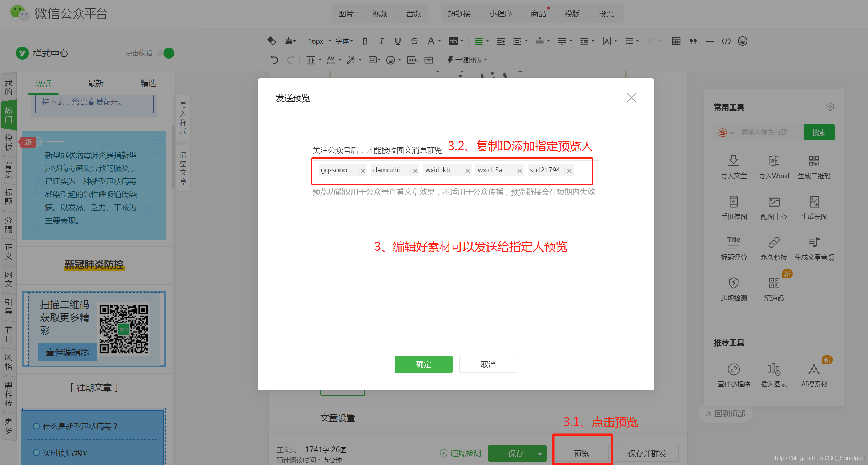The image size is (868, 465).
Task: Click the previewer ID input field
Action: 455,170
